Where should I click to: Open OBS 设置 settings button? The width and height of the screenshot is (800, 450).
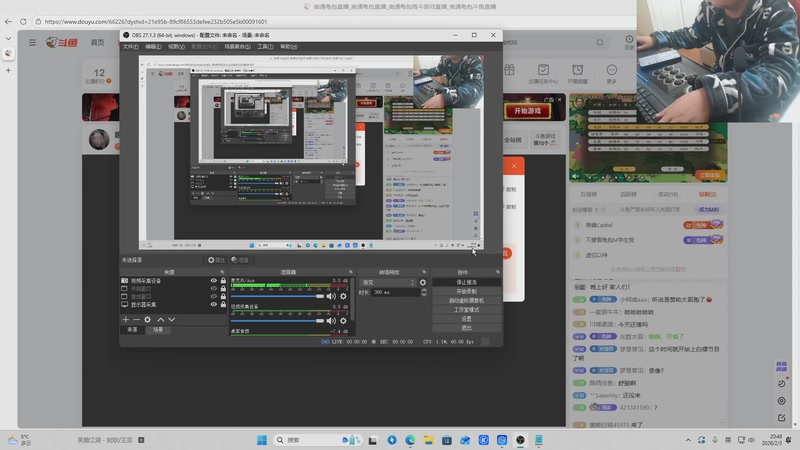pyautogui.click(x=466, y=319)
